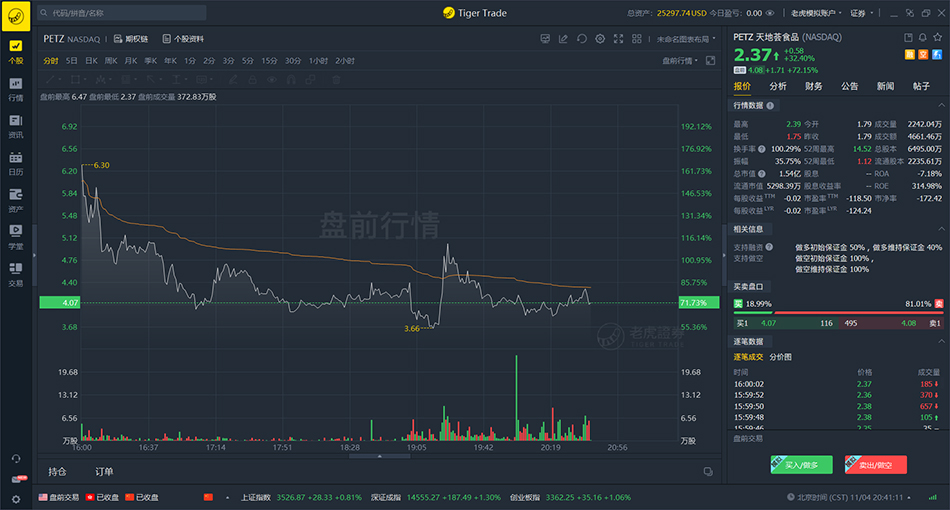This screenshot has height=510, width=950.
Task: Collapse the 相关信息 section
Action: [941, 229]
